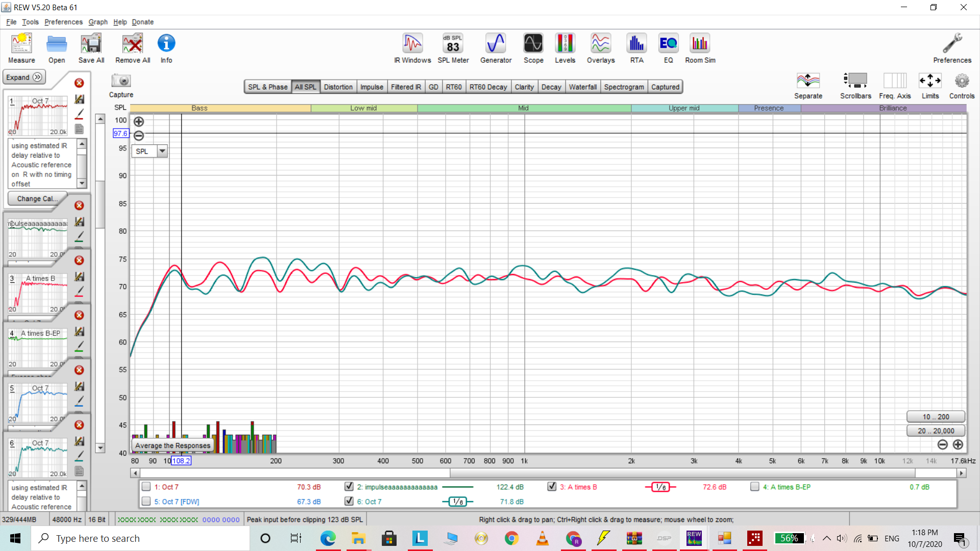The image size is (980, 551).
Task: Launch the signal Generator
Action: point(496,44)
